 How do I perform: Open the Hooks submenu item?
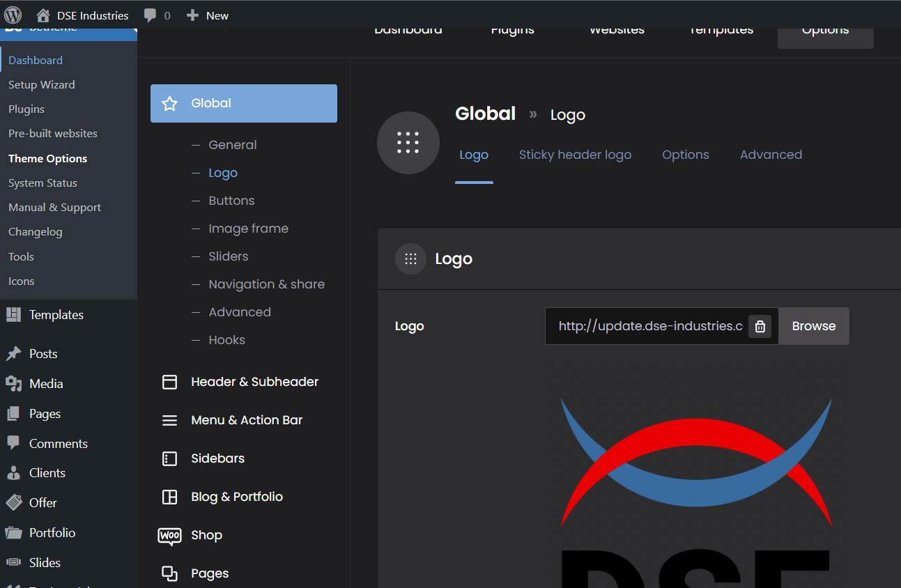(227, 340)
